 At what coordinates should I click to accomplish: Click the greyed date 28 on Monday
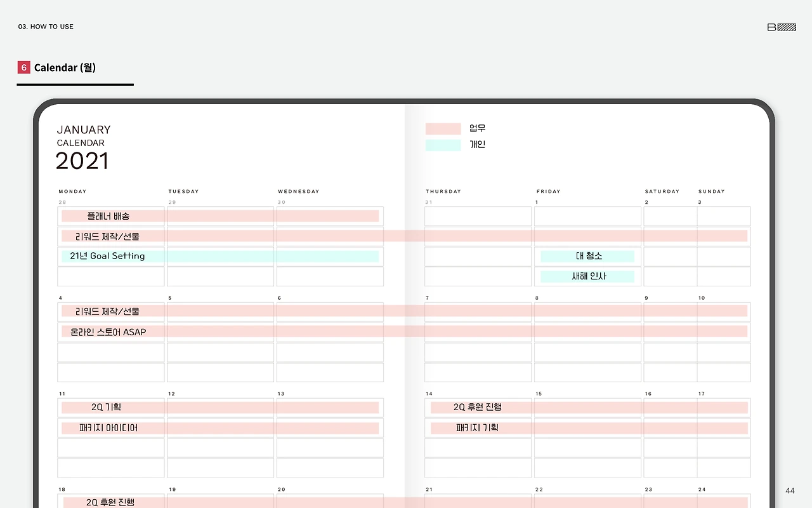coord(62,203)
